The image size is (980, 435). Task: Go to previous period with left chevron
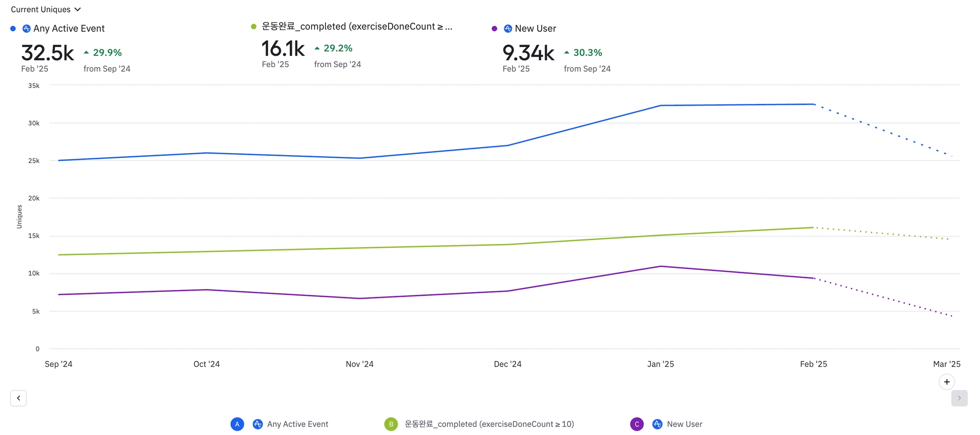tap(18, 398)
